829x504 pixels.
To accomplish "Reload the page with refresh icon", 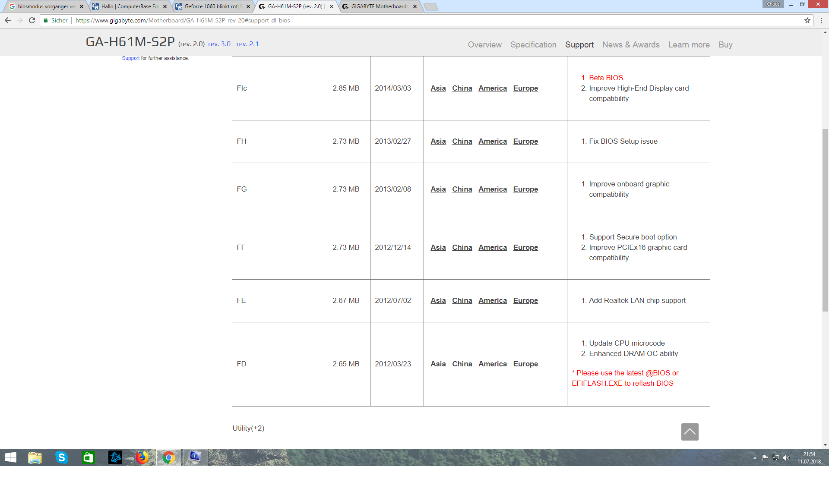I will tap(32, 20).
